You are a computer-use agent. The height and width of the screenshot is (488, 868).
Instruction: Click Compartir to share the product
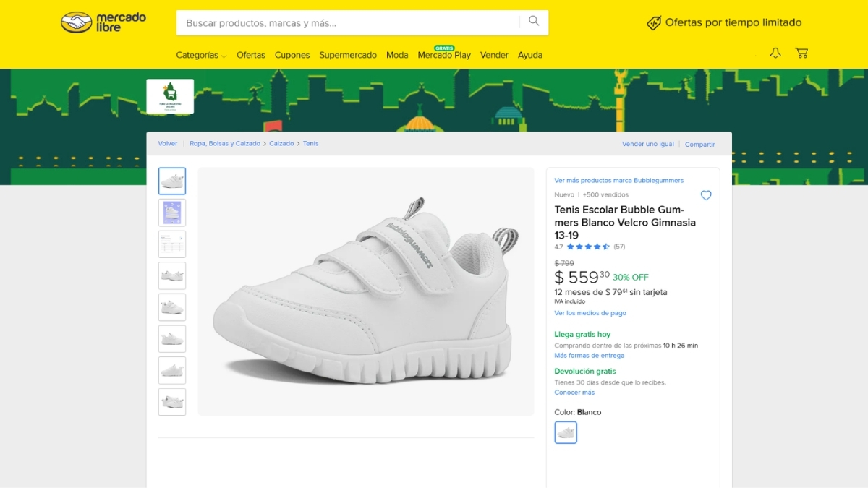point(699,145)
